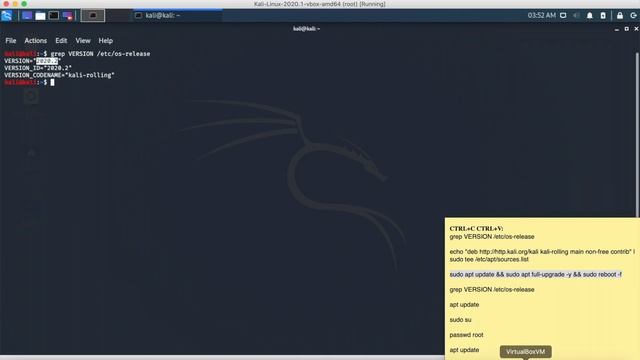Click the green macOS zoom button of the VirtualBox window
The image size is (640, 360).
(24, 4)
